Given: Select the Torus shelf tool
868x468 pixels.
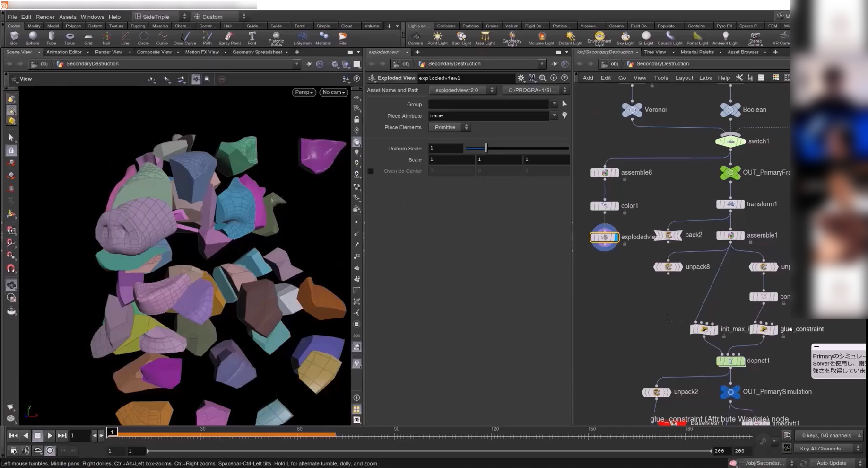Looking at the screenshot, I should coord(69,38).
